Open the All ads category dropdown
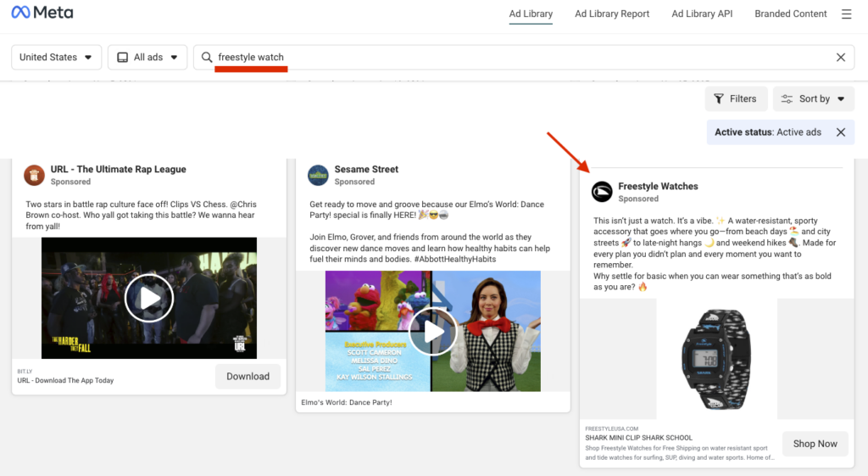 click(x=147, y=58)
